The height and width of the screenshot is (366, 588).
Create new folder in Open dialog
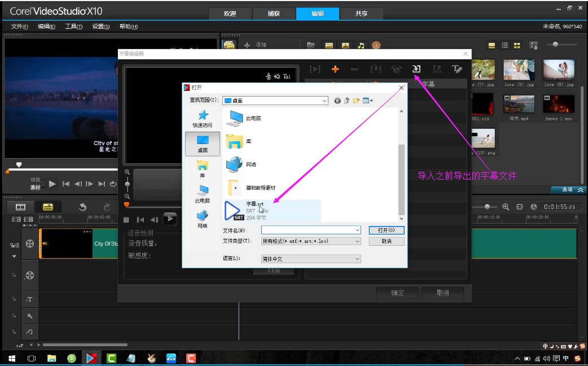tap(356, 101)
